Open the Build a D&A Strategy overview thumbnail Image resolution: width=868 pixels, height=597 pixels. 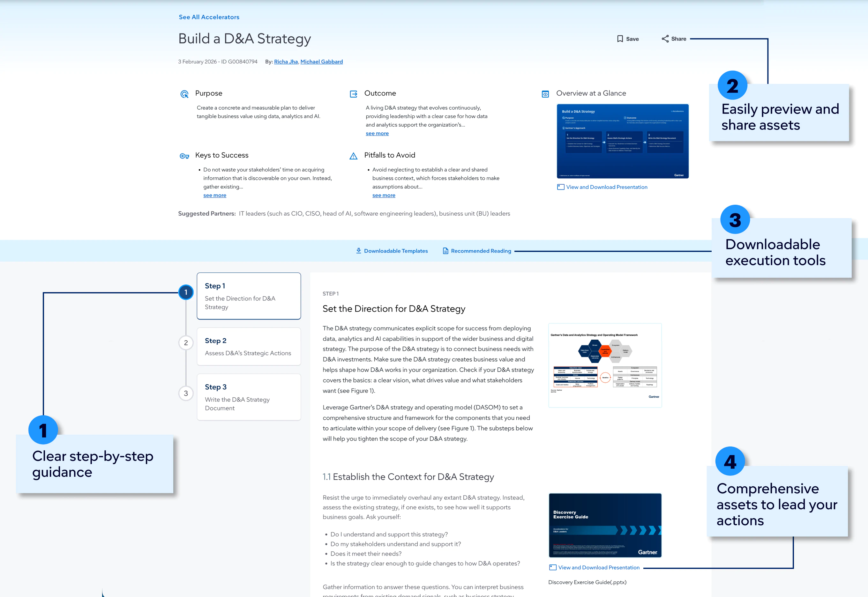tap(623, 141)
